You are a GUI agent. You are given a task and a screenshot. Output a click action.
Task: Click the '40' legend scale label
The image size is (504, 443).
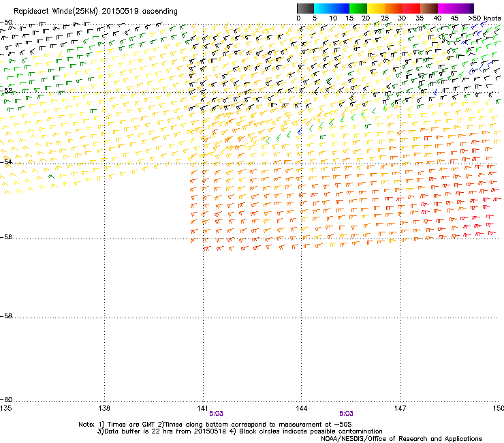tap(437, 18)
